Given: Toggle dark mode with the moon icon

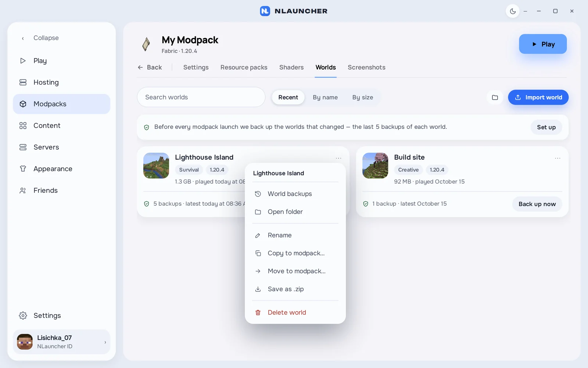Looking at the screenshot, I should click(513, 11).
